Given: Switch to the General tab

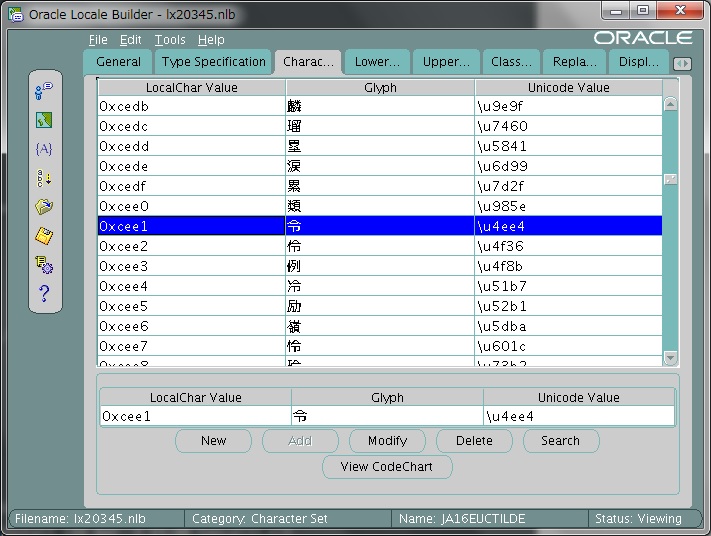Looking at the screenshot, I should 118,62.
